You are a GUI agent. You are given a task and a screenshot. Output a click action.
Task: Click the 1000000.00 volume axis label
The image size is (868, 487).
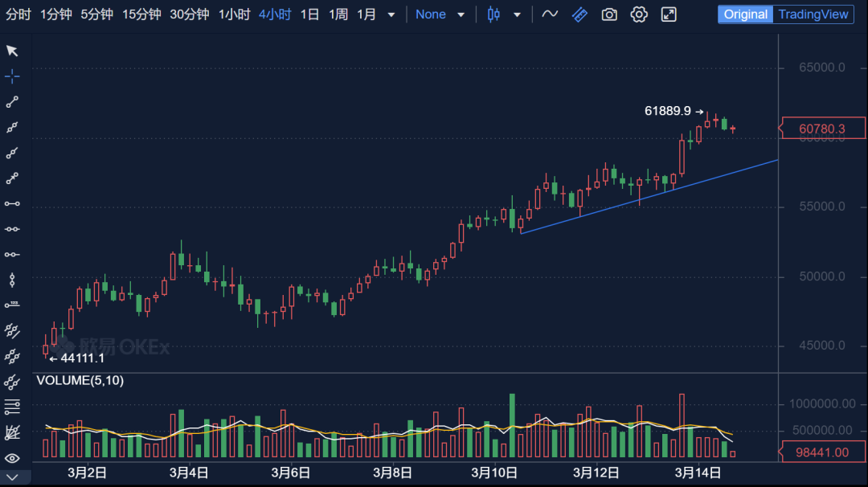pyautogui.click(x=822, y=404)
